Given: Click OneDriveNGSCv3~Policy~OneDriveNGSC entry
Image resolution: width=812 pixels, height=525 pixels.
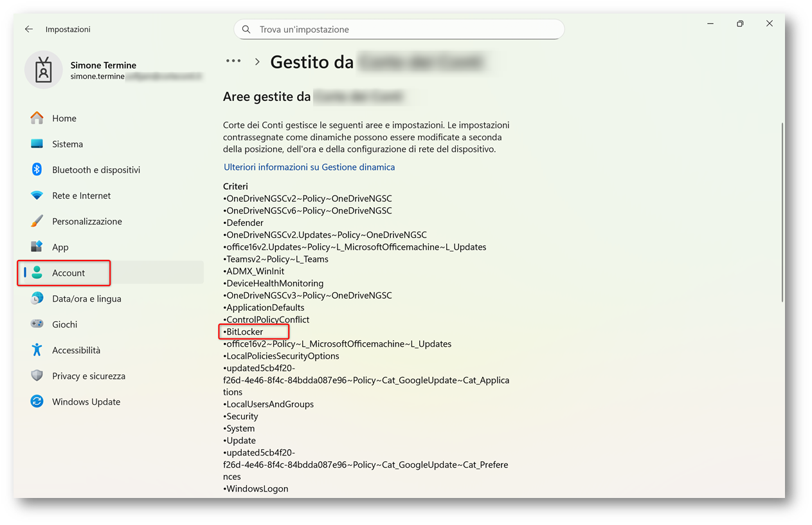Looking at the screenshot, I should (307, 295).
